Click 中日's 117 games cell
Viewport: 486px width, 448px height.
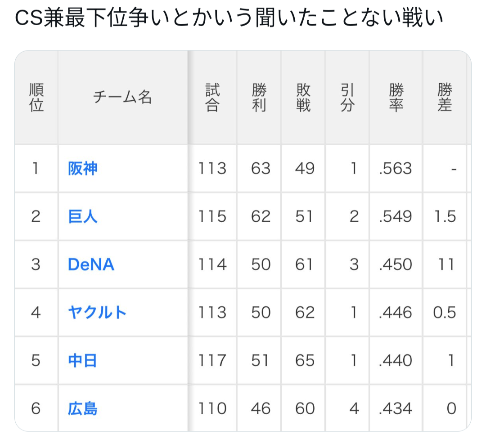tap(212, 360)
